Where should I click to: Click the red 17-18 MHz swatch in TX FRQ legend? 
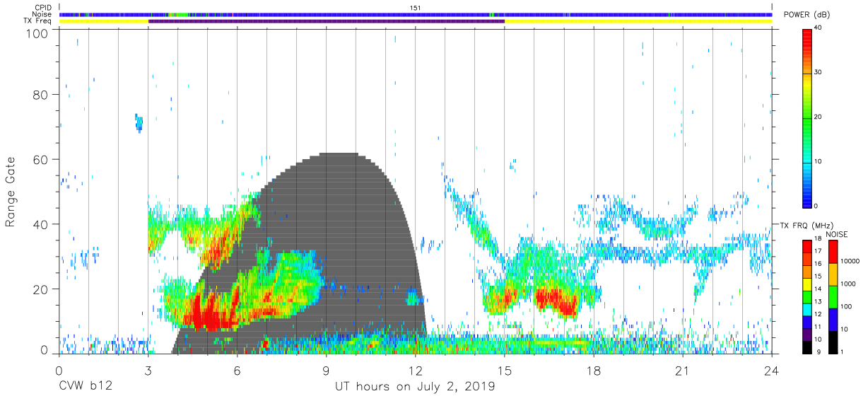click(807, 247)
